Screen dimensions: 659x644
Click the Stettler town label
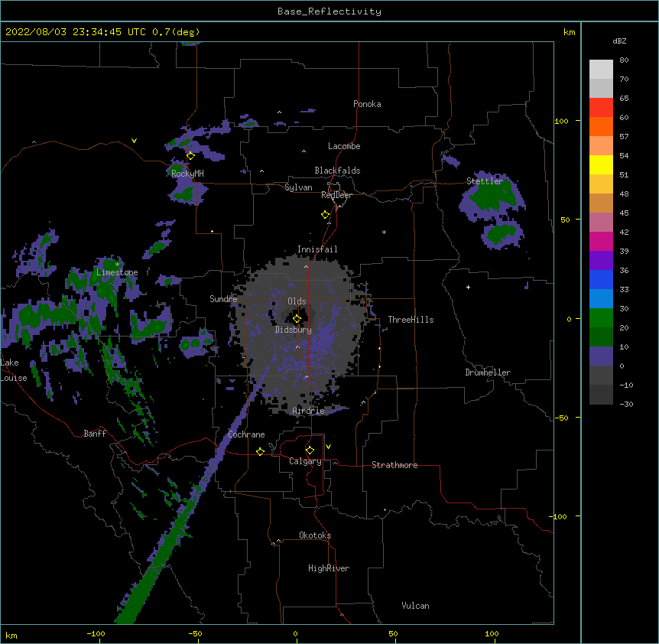[485, 181]
